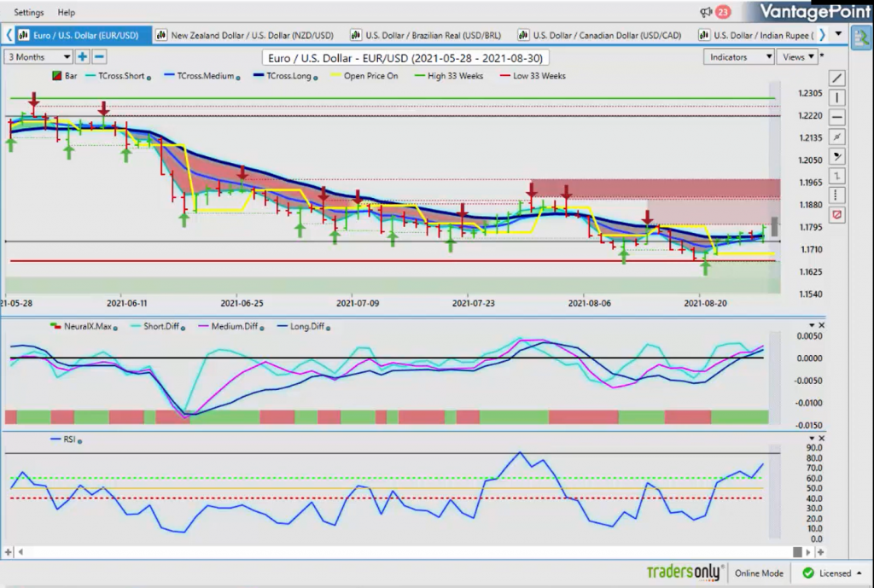Click the horizontal scrollbar right arrow
Screen dimensions: 874x588
pos(809,552)
